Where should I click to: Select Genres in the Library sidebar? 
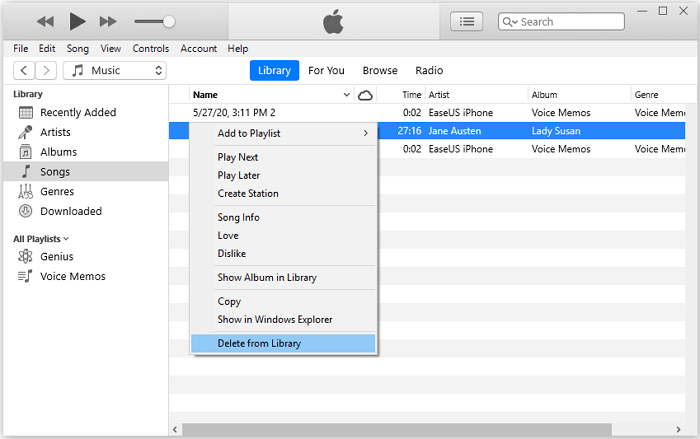57,191
